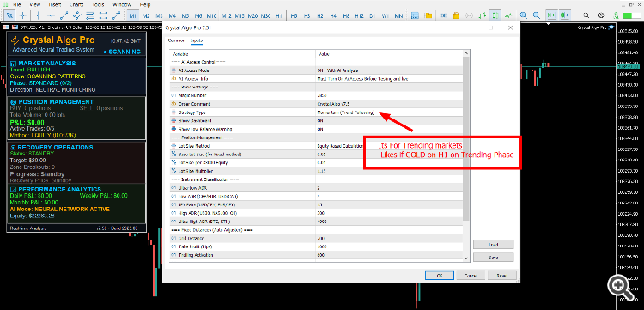Click the zoom out magnifier icon
This screenshot has width=644, height=310.
click(x=537, y=15)
